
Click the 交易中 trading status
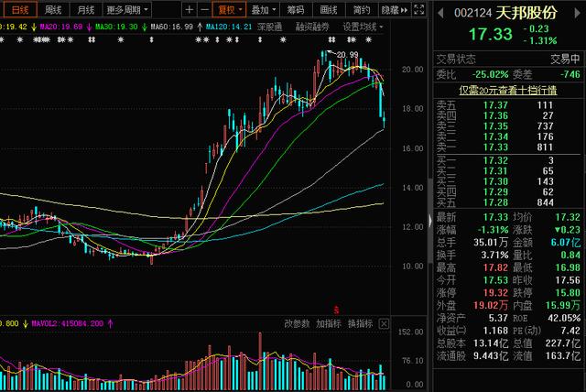[x=566, y=59]
